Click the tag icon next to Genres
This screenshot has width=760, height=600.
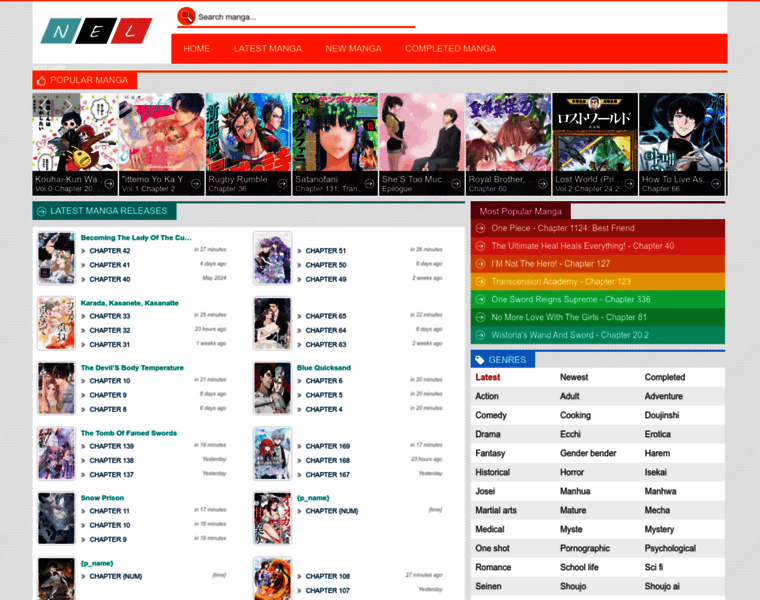(x=480, y=360)
